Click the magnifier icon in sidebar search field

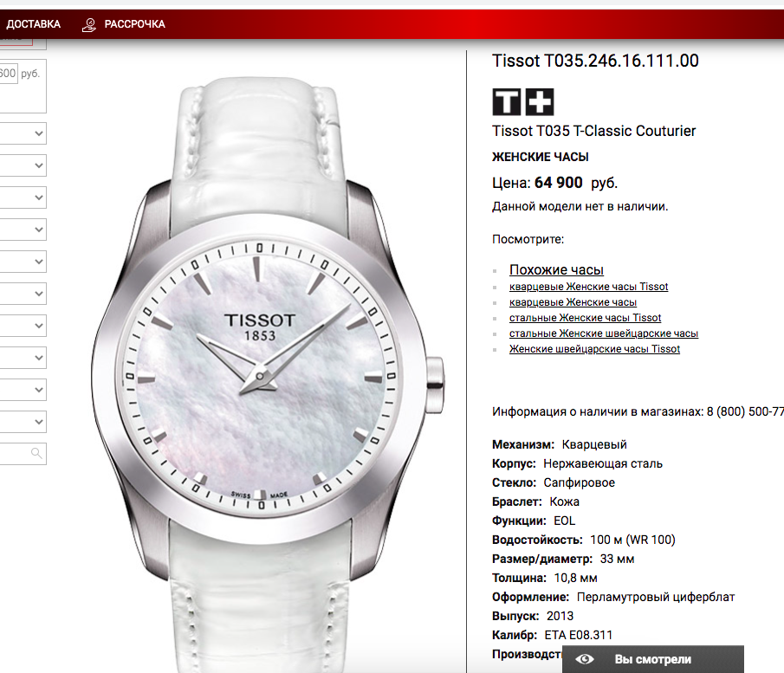[36, 454]
